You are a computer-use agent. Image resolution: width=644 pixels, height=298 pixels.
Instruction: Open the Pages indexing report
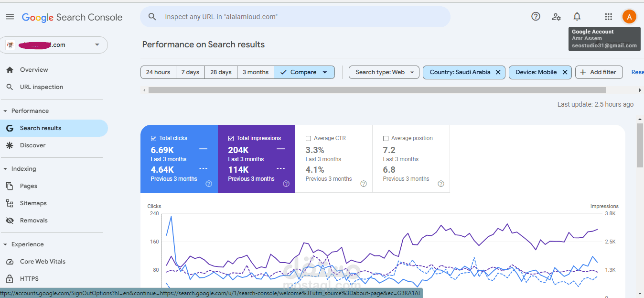(x=54, y=186)
